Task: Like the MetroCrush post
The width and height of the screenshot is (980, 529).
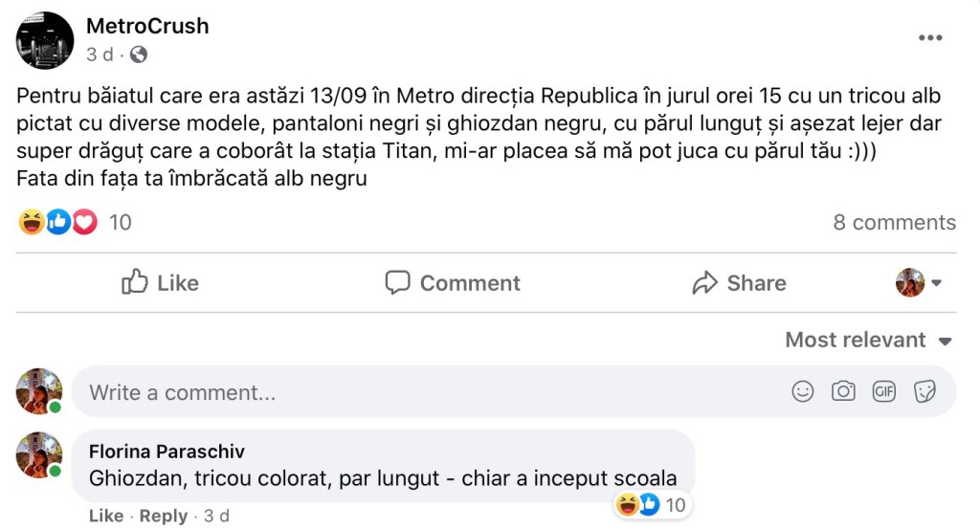Action: 160,283
